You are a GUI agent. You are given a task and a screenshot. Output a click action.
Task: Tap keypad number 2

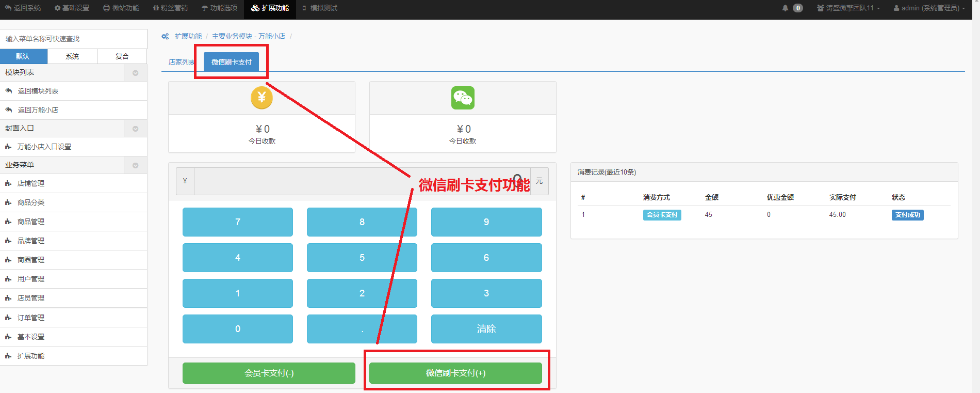[x=362, y=293]
